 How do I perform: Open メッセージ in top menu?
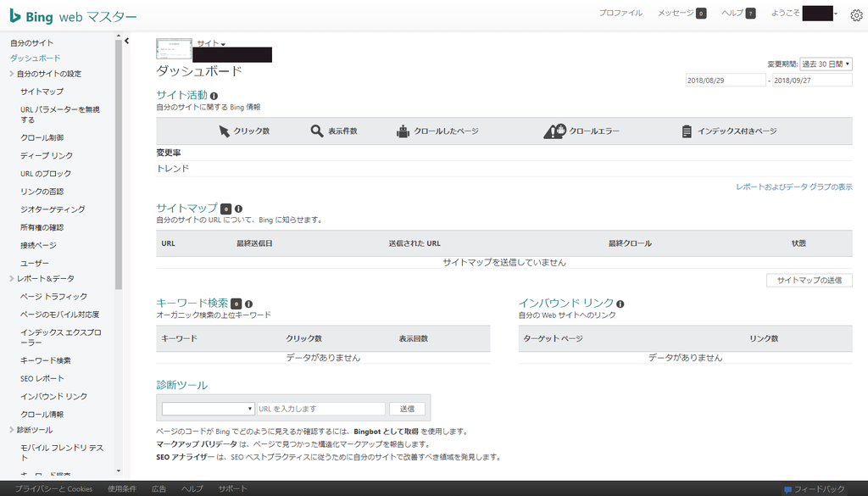click(x=676, y=13)
